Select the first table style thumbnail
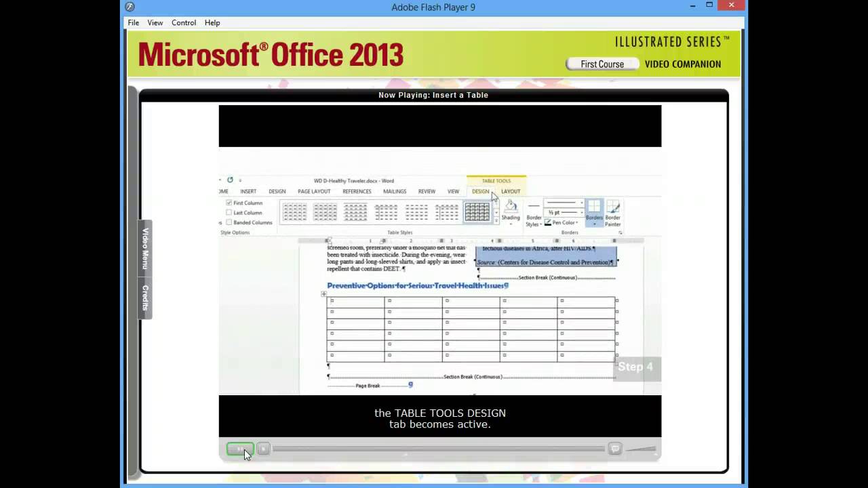This screenshot has height=488, width=868. click(294, 212)
